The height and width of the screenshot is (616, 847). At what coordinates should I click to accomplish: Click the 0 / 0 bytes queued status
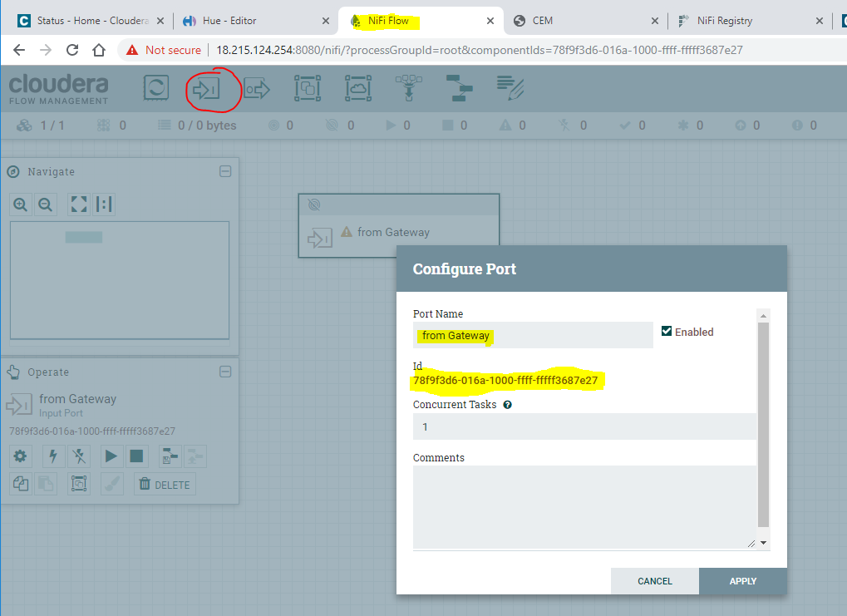coord(197,126)
